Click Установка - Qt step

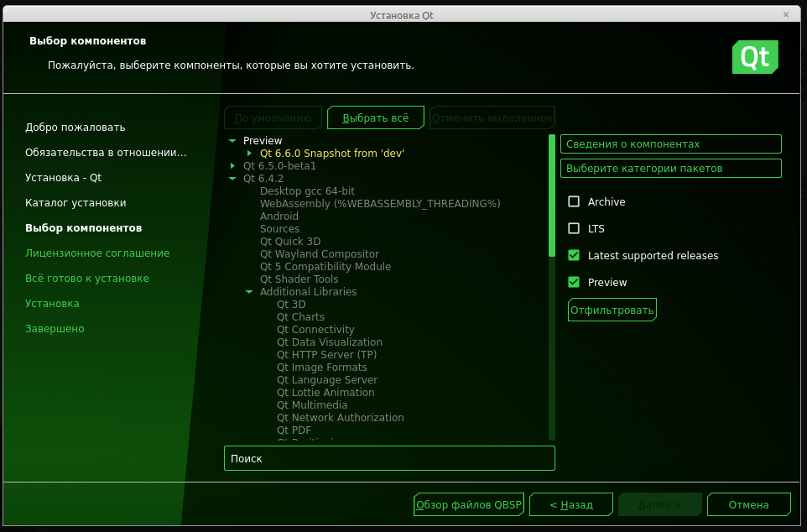(x=63, y=178)
